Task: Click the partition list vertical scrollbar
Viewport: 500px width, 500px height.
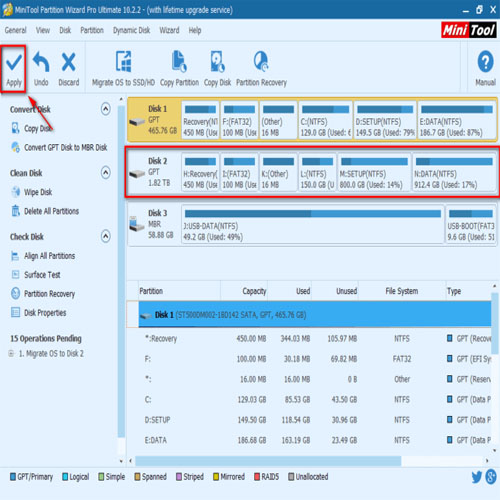Action: pyautogui.click(x=495, y=323)
